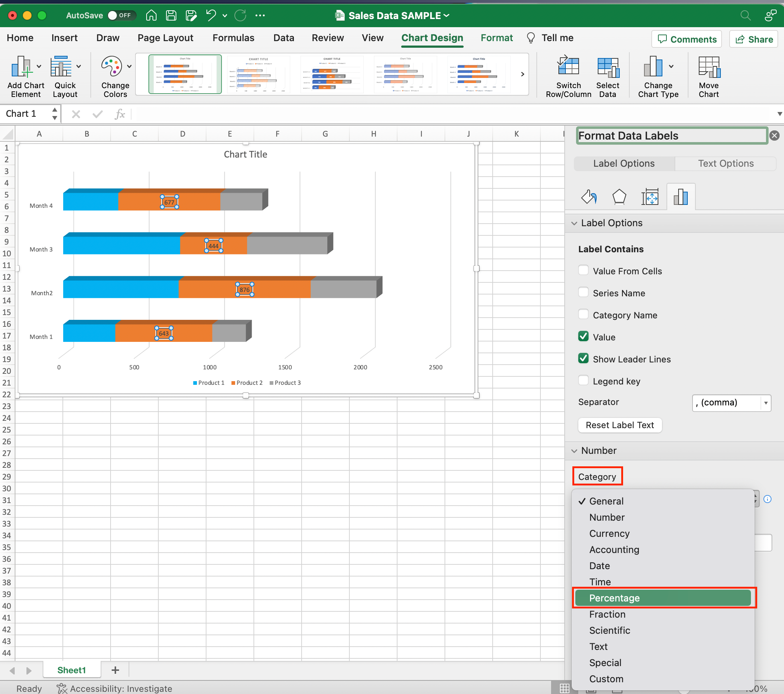Open Change Colors dropdown arrow
This screenshot has width=784, height=694.
(129, 66)
